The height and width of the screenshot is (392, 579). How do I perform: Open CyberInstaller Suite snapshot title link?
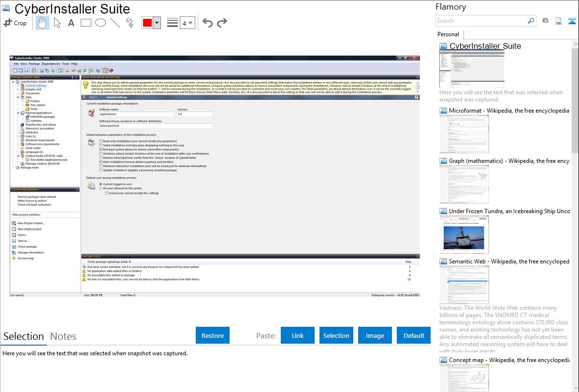(485, 46)
